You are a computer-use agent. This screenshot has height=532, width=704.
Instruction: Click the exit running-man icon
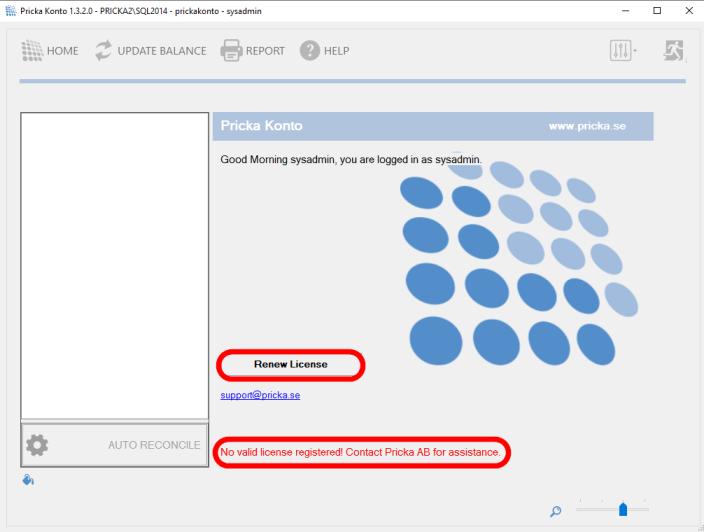coord(673,50)
